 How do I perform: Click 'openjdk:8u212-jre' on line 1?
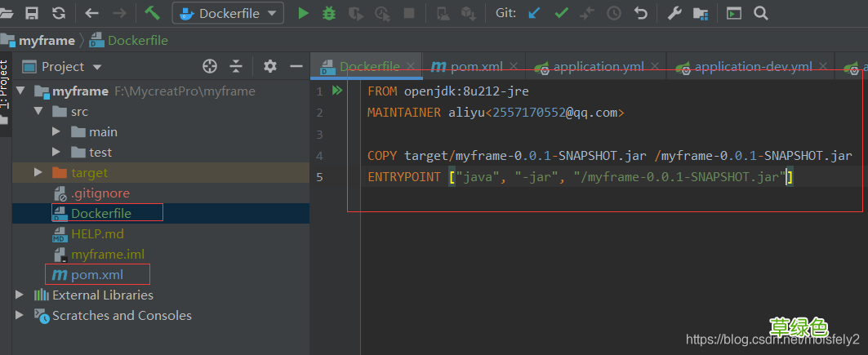pyautogui.click(x=466, y=91)
